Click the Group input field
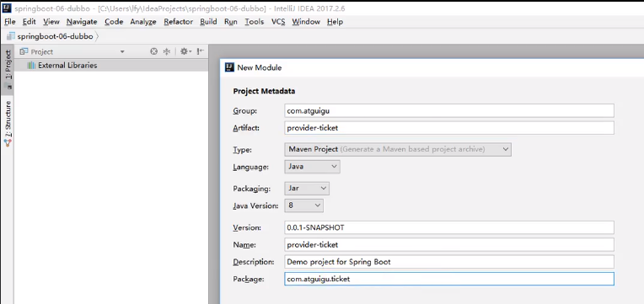This screenshot has height=304, width=644. 449,111
